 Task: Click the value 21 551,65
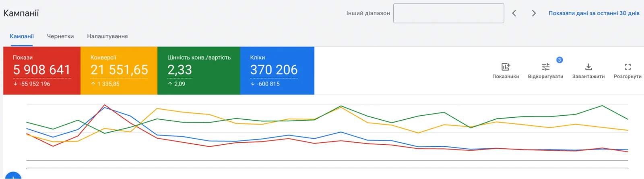[x=119, y=70]
